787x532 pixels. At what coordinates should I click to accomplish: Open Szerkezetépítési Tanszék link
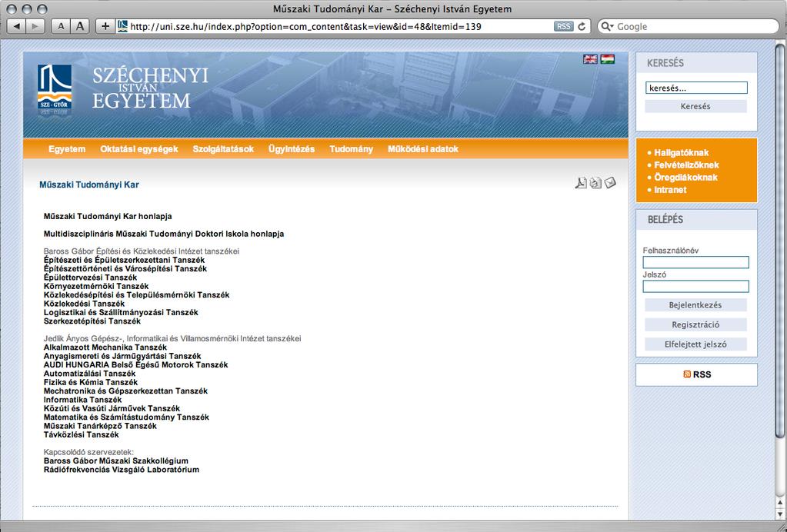click(92, 321)
